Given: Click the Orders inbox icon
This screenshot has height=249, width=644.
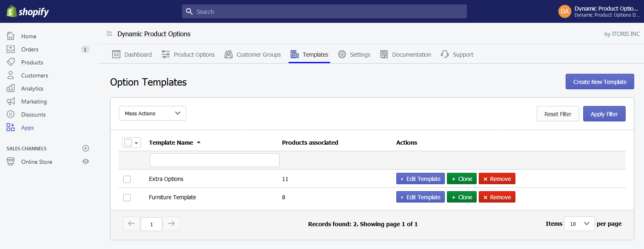Looking at the screenshot, I should pos(11,49).
